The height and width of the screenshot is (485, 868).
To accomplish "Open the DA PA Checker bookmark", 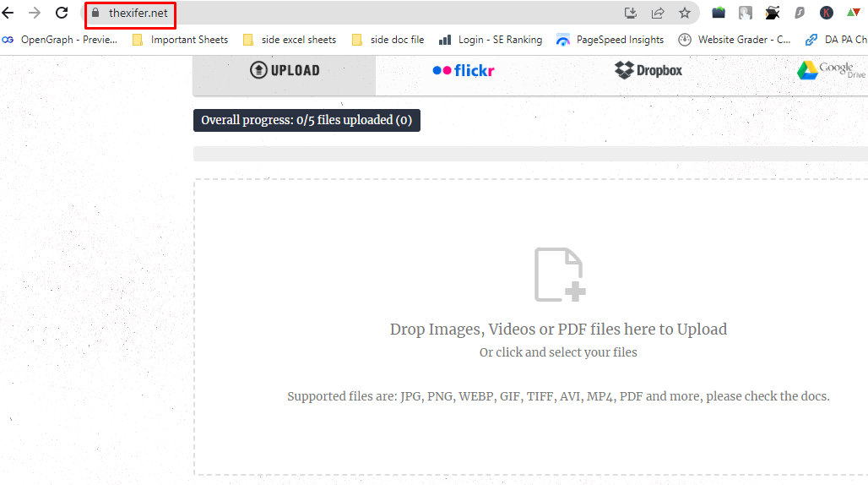I will point(836,40).
